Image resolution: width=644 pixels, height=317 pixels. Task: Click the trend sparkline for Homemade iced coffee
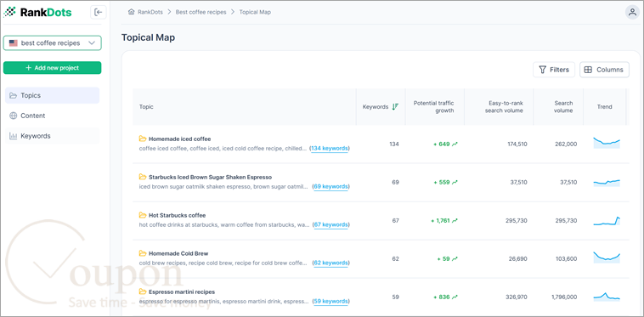coord(607,143)
